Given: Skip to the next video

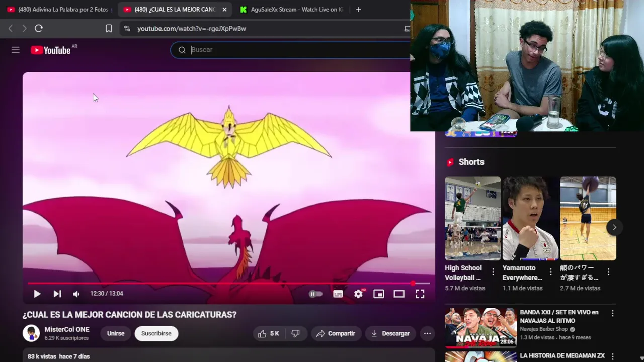Looking at the screenshot, I should 57,294.
